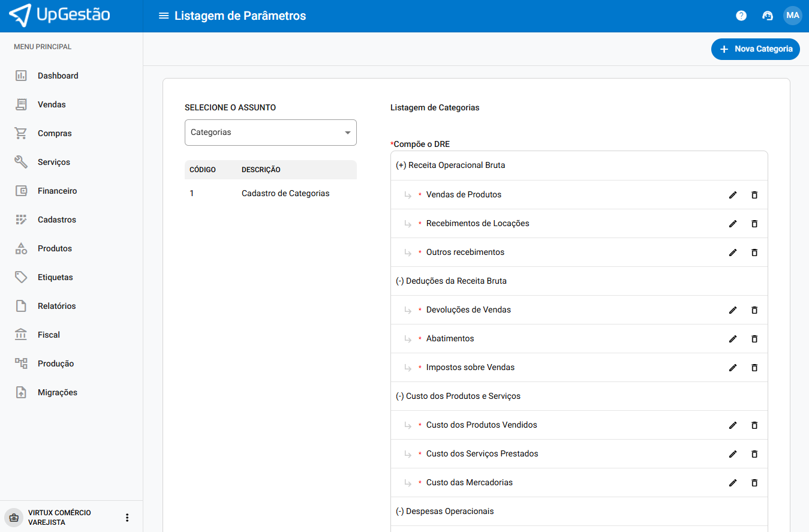The image size is (809, 532).
Task: Edit the Vendas de Produtos category
Action: tap(732, 195)
